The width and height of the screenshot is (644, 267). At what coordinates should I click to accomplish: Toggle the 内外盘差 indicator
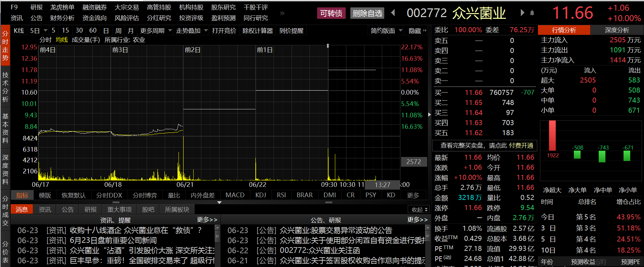[203, 195]
